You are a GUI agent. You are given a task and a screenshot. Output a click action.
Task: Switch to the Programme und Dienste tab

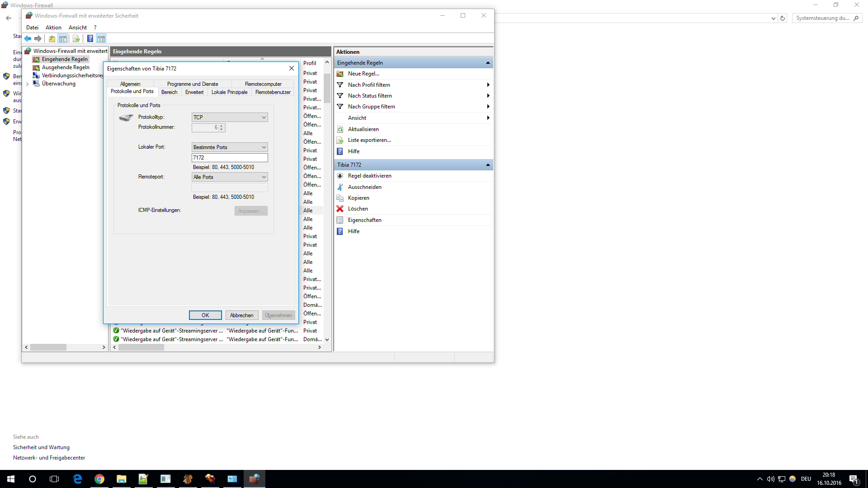(193, 84)
